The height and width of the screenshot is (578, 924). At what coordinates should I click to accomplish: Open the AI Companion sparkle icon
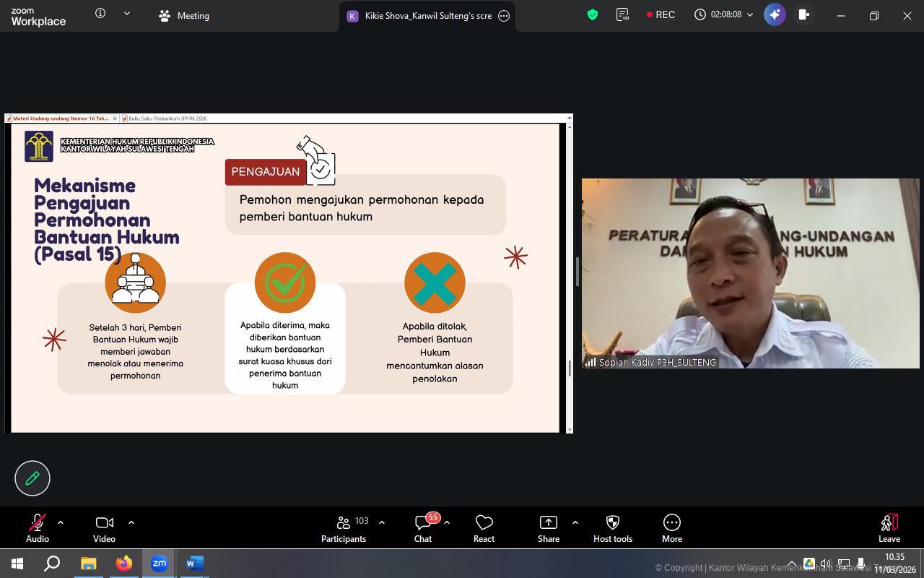tap(775, 14)
